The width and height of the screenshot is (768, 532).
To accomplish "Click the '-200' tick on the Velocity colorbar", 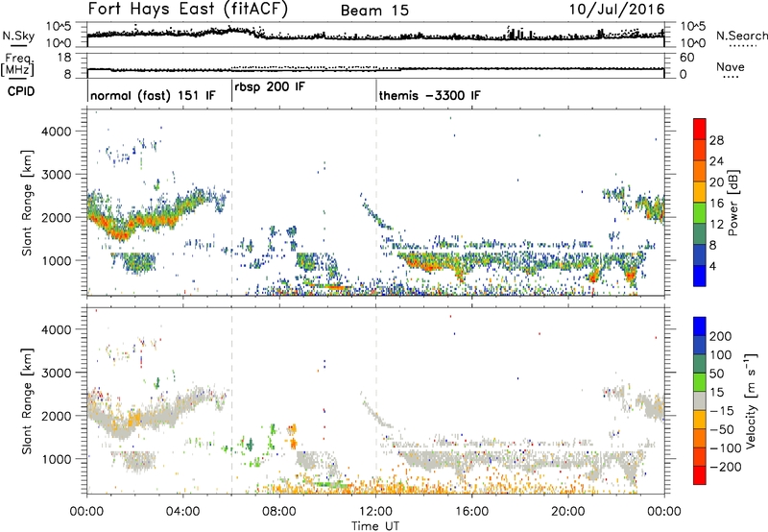I will coord(727,467).
